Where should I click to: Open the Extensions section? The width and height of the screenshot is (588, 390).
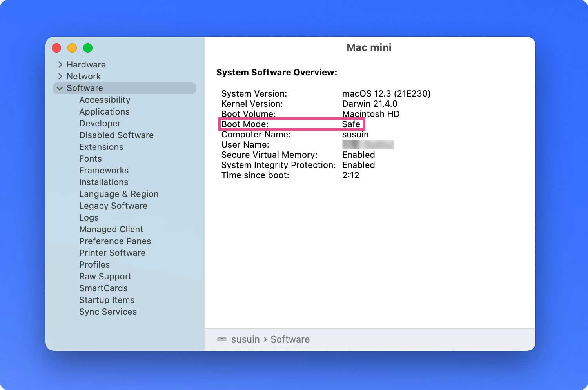(101, 147)
